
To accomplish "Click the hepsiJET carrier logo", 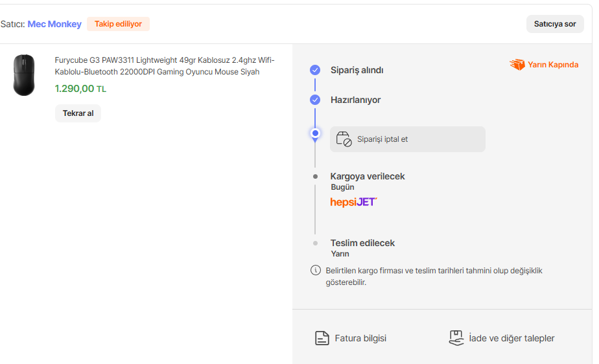I will 353,202.
